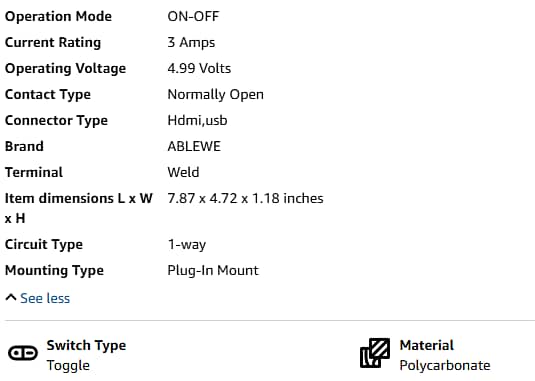
Task: Click the 1-way circuit type value
Action: click(187, 245)
